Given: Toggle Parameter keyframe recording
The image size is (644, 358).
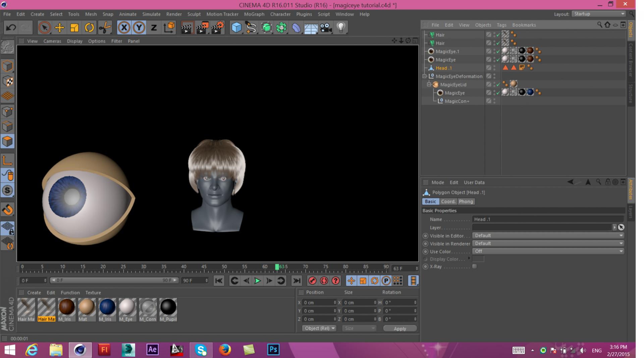Looking at the screenshot, I should [x=386, y=281].
